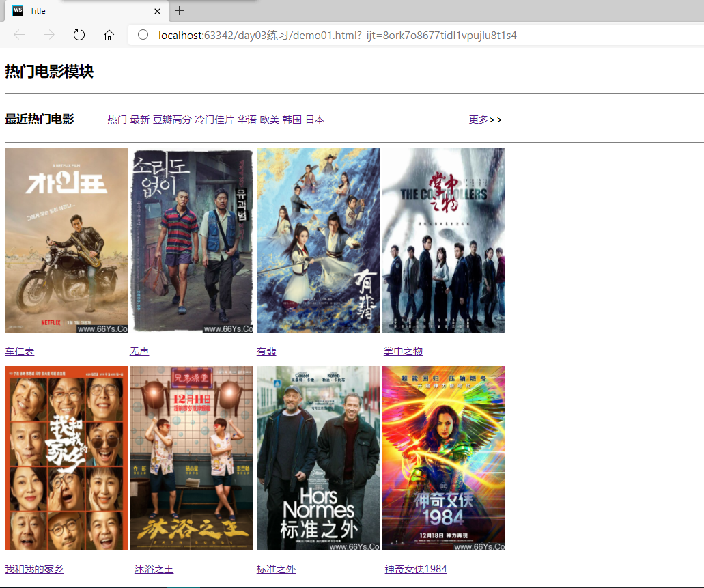
Task: Click the browser back arrow
Action: (19, 35)
